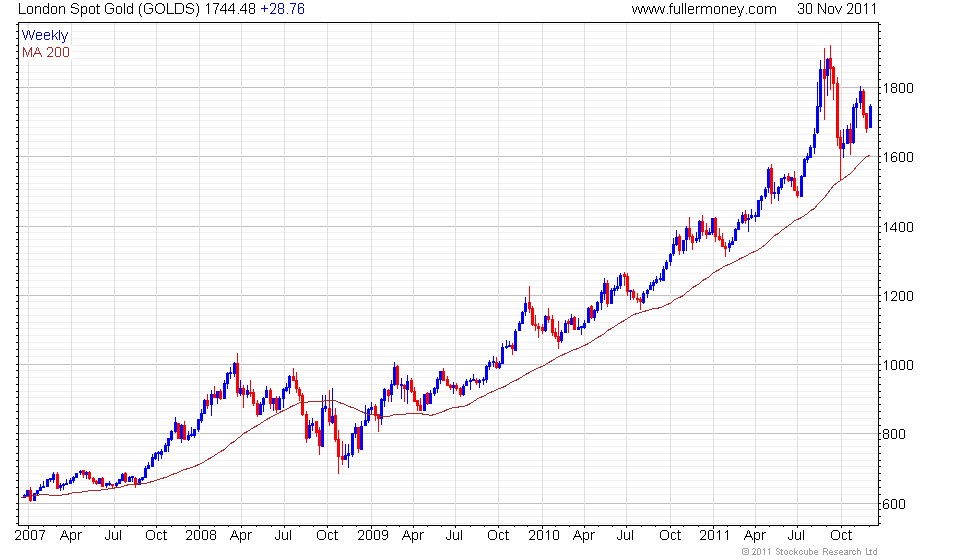960x560 pixels.
Task: Click the 1000 price axis label
Action: click(898, 365)
